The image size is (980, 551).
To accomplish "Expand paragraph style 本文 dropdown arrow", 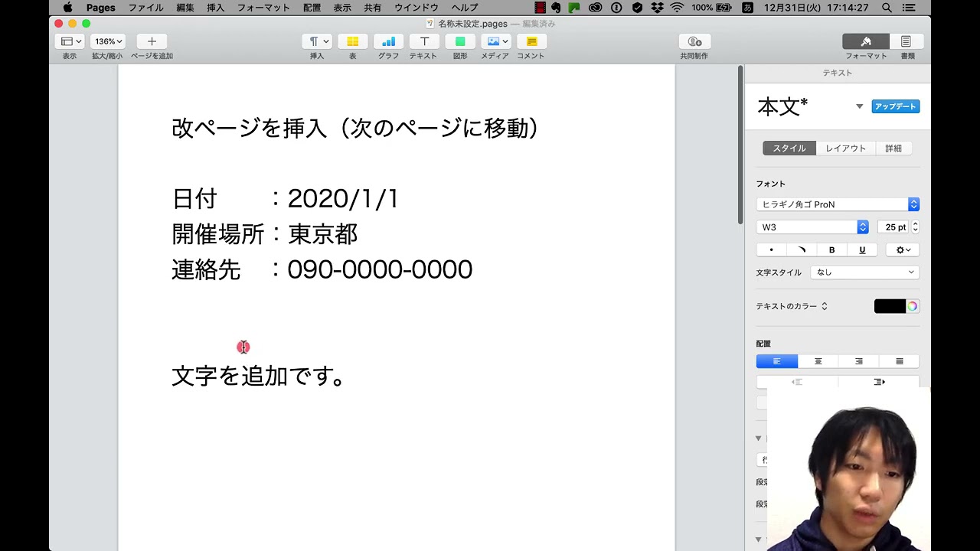I will click(x=859, y=106).
